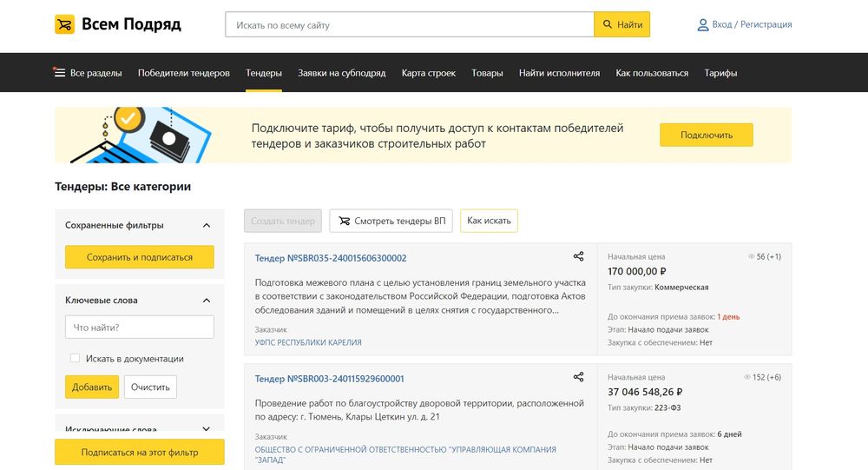Collapse the Ключевые слова section

pos(207,301)
